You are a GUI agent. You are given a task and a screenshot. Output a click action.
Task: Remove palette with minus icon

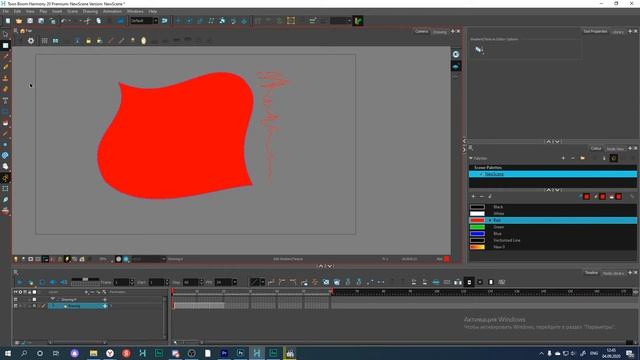[573, 158]
